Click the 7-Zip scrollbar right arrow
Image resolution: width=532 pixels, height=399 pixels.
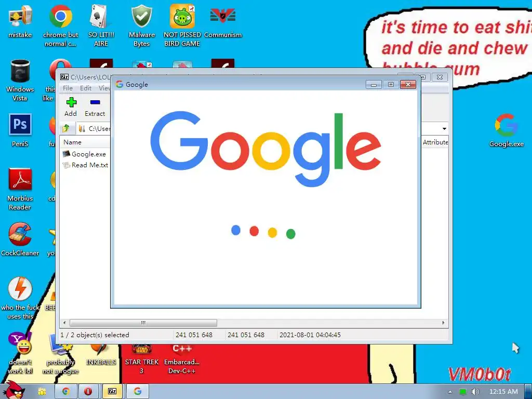(x=444, y=323)
